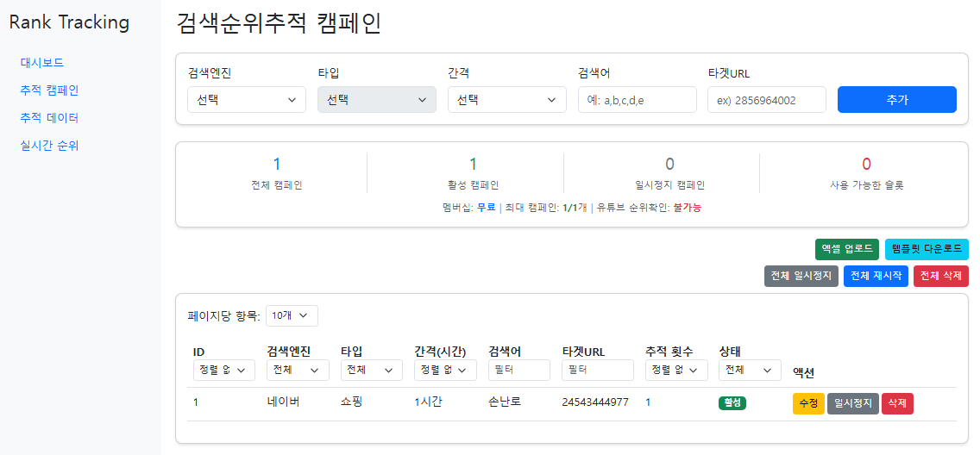Viewport: 980px width, 455px height.
Task: Click the yellow 수정 button in row 1
Action: pyautogui.click(x=808, y=403)
